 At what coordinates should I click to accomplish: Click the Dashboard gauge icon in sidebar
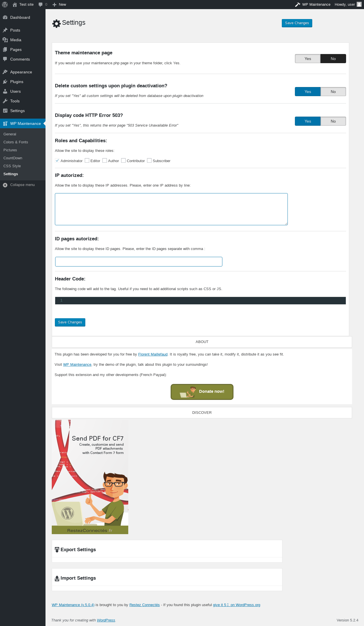tap(5, 17)
